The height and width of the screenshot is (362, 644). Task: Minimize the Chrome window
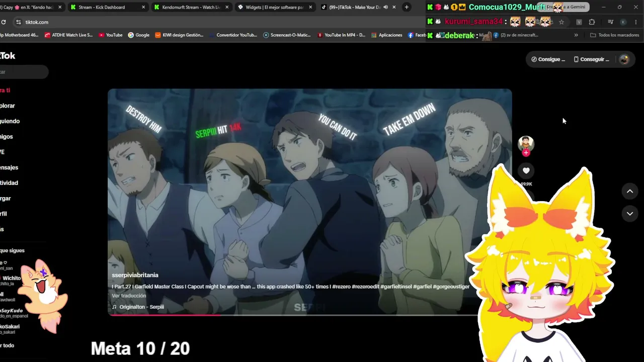(603, 7)
